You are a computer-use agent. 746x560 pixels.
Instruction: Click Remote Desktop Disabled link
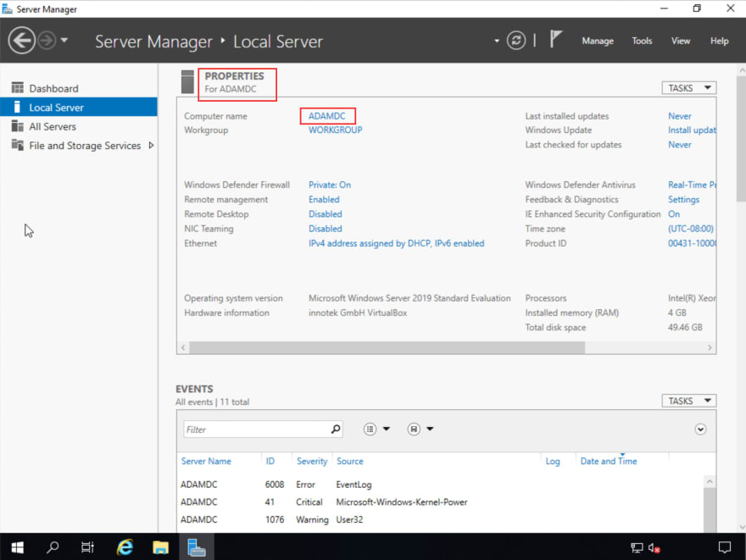click(325, 214)
